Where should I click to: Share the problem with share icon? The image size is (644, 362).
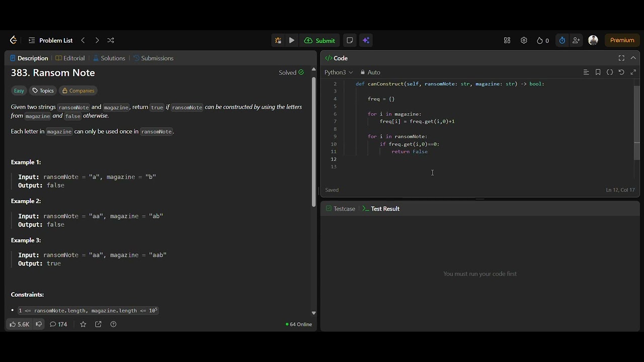[98, 324]
